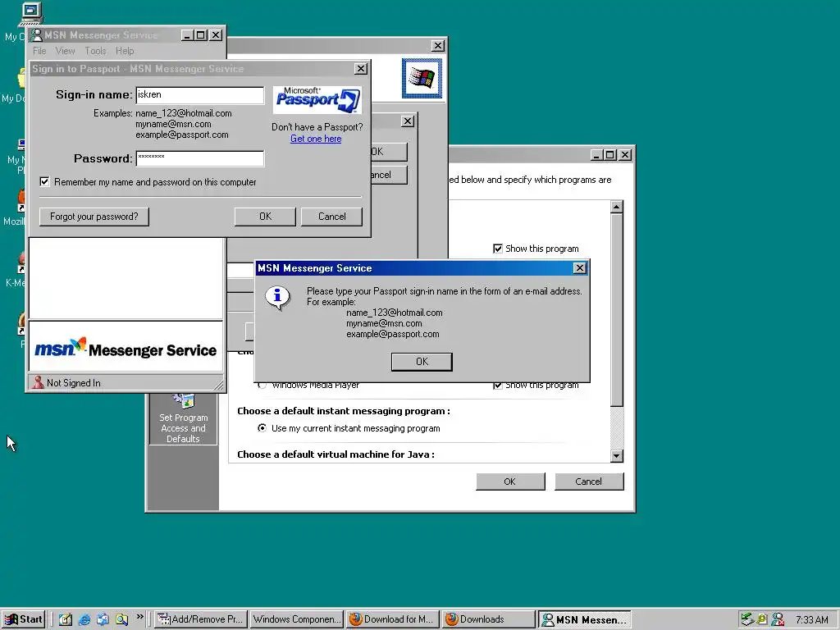The image size is (840, 630).
Task: Click the scroll down arrow in the defaults list
Action: (617, 456)
